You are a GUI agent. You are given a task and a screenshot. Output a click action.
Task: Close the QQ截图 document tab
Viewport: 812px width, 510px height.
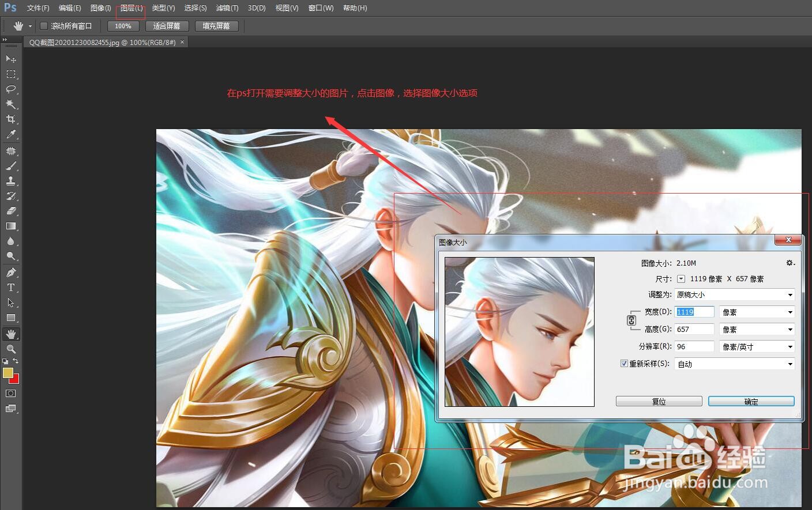click(x=183, y=42)
